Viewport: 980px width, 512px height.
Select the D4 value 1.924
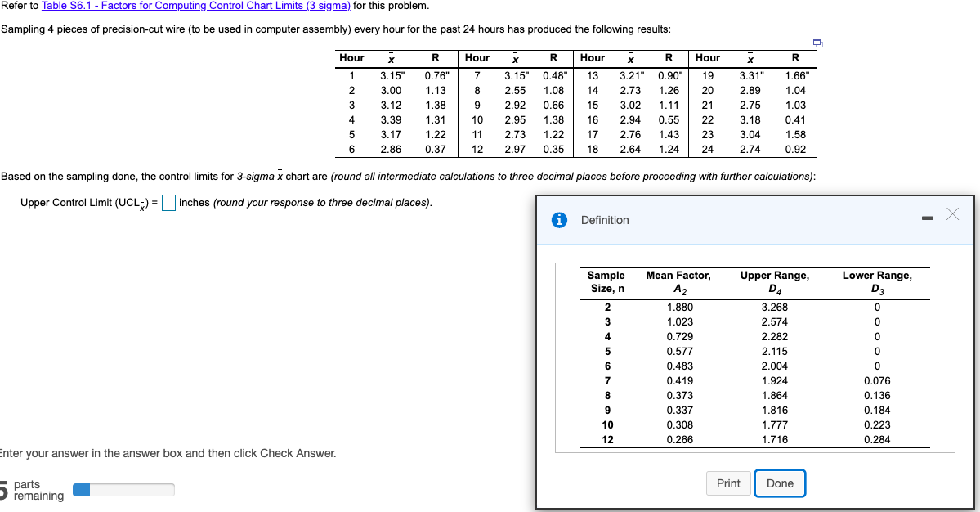coord(774,380)
